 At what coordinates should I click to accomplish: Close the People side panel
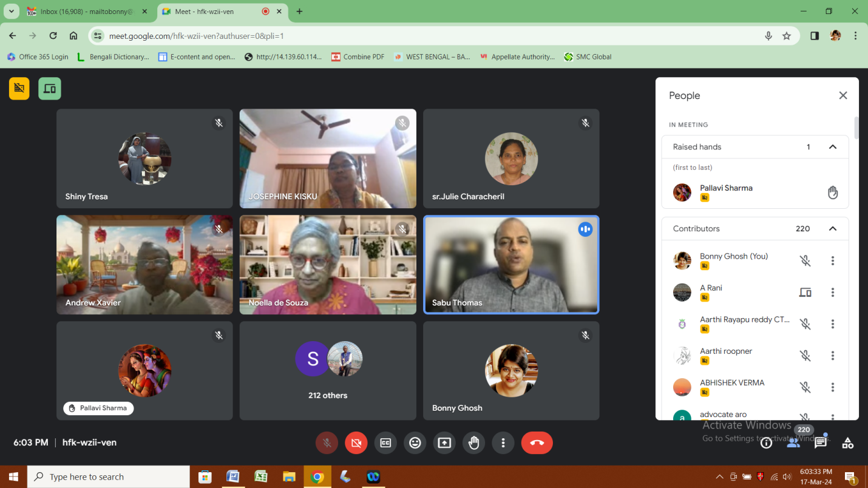click(843, 95)
